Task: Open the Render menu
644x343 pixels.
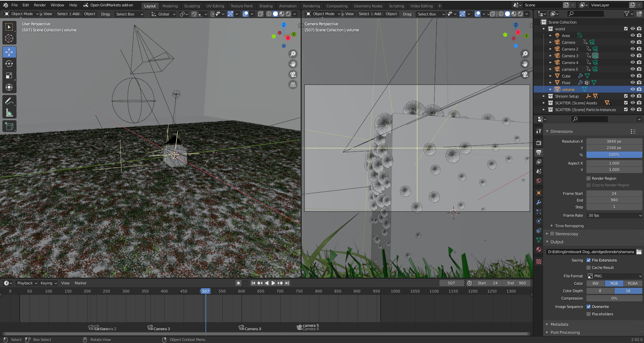Action: pyautogui.click(x=39, y=5)
